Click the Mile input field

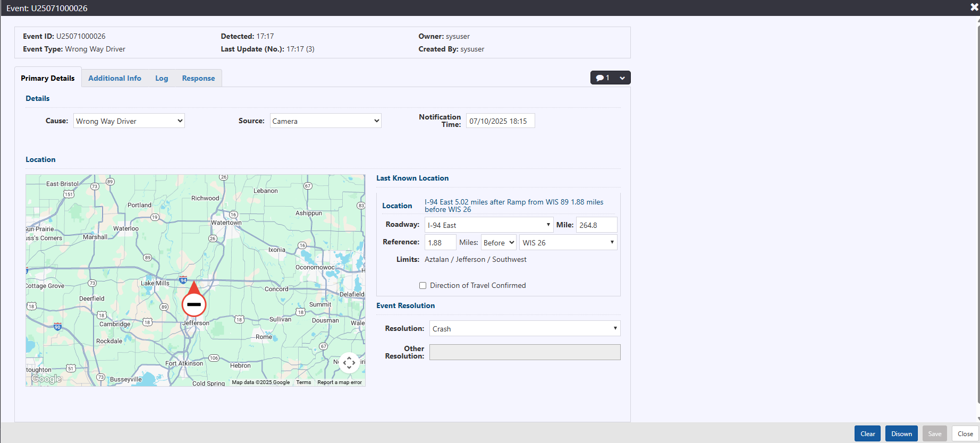(x=596, y=225)
